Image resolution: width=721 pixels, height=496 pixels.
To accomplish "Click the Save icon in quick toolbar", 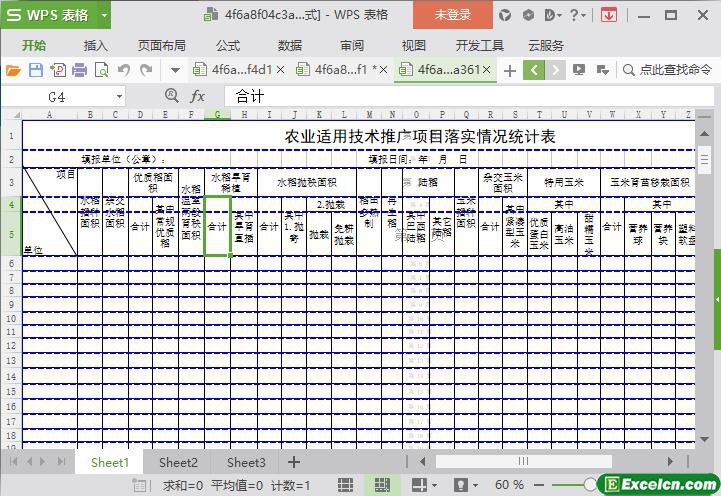I will [x=36, y=70].
